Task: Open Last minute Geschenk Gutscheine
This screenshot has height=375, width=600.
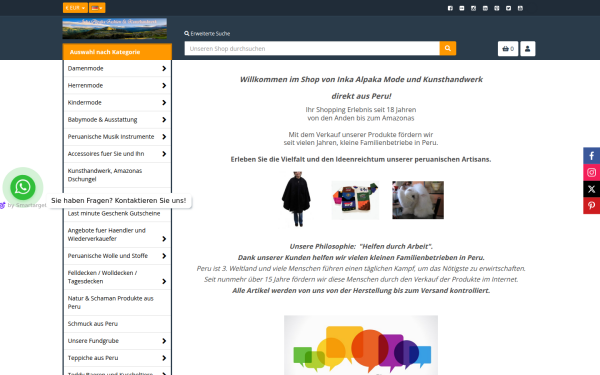Action: pos(114,214)
